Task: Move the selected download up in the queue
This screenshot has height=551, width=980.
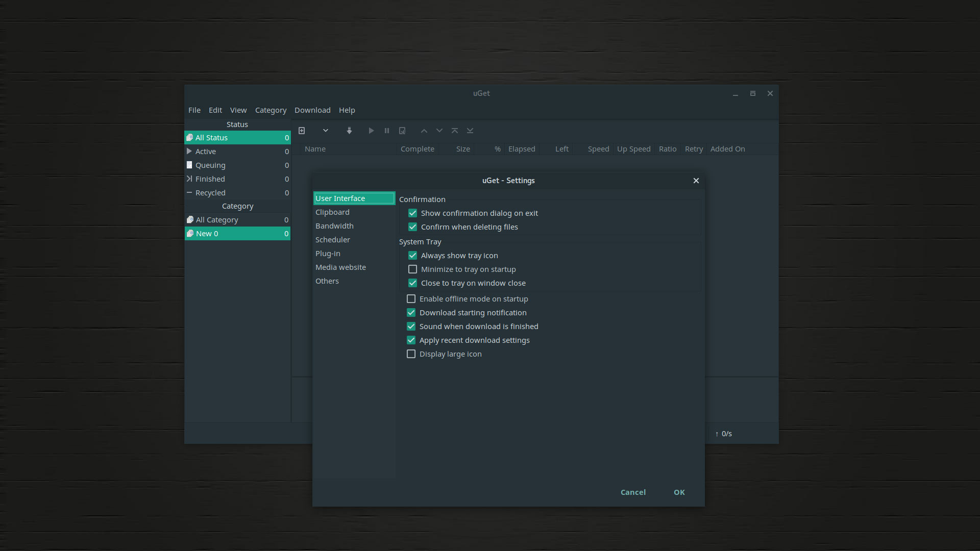Action: coord(424,131)
